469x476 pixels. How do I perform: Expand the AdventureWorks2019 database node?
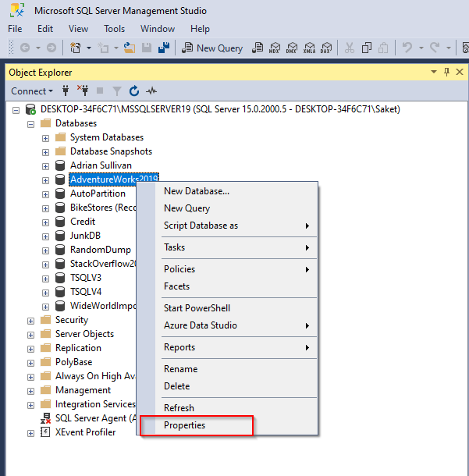click(45, 180)
